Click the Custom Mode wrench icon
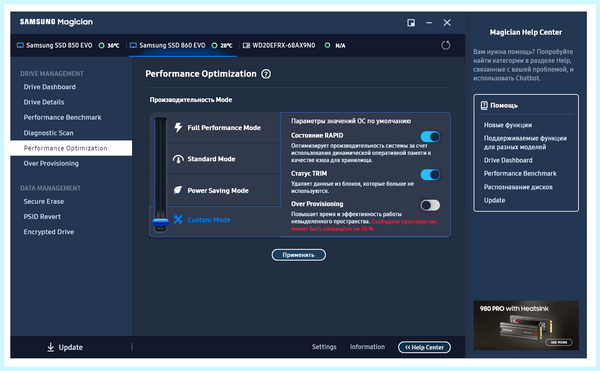 [178, 220]
